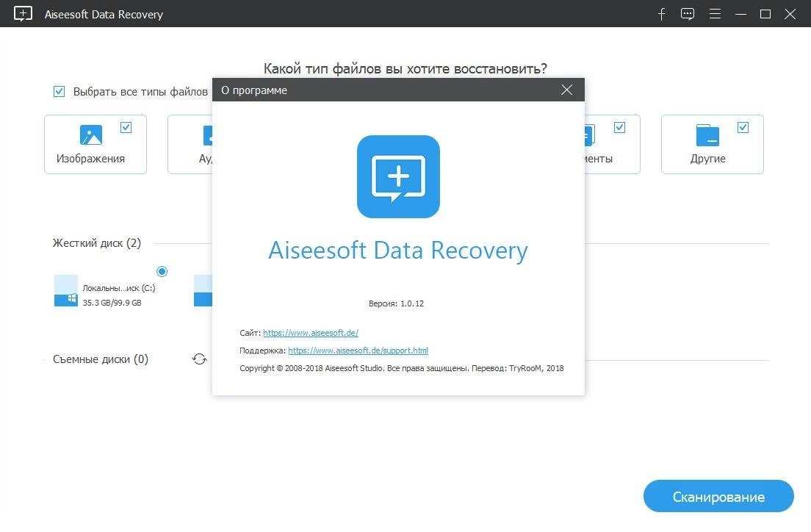Click the Aiseesoft app logo in title bar
811x532 pixels.
pyautogui.click(x=23, y=13)
